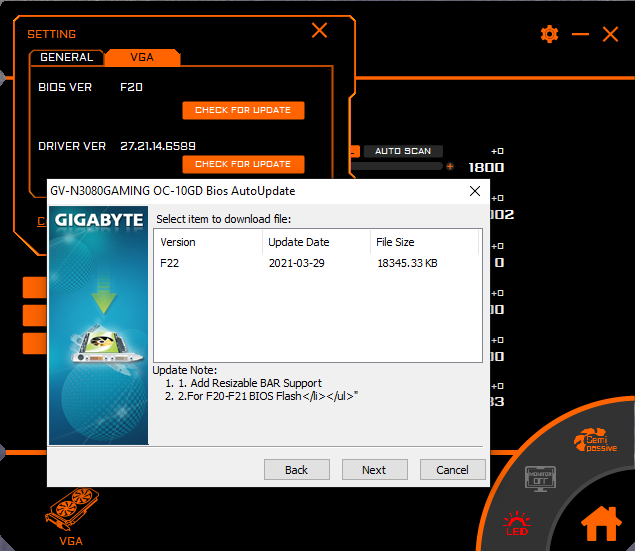Click Next to download F22
The width and height of the screenshot is (635, 551).
[x=374, y=470]
